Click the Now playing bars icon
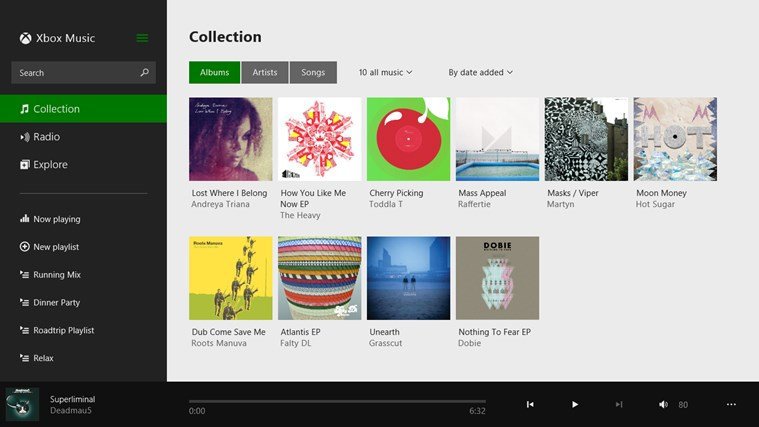The height and width of the screenshot is (427, 759). coord(25,219)
